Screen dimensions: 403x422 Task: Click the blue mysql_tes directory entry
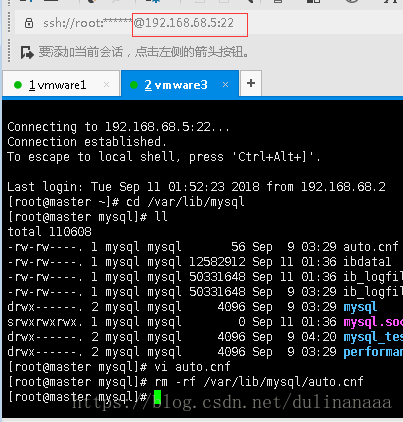click(373, 337)
